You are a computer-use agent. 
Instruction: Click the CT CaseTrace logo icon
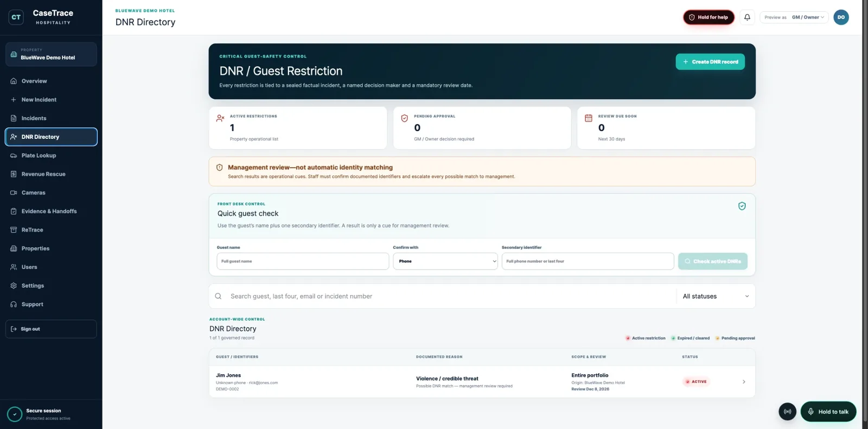(16, 17)
